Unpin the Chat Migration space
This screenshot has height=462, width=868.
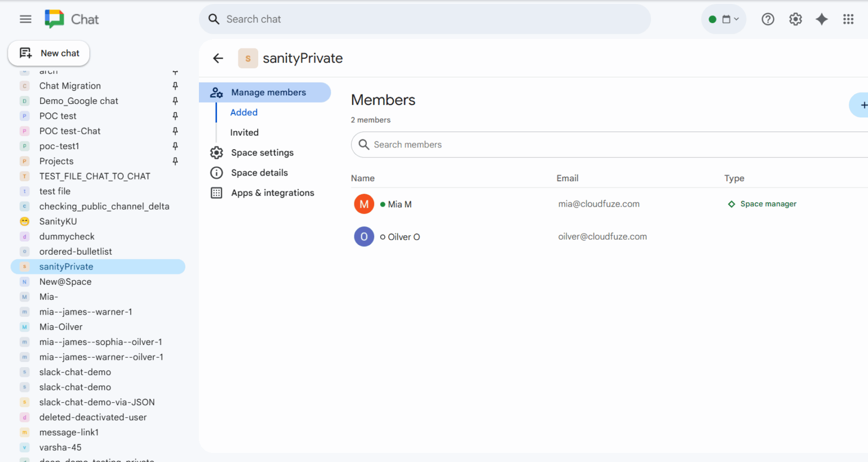pyautogui.click(x=175, y=85)
